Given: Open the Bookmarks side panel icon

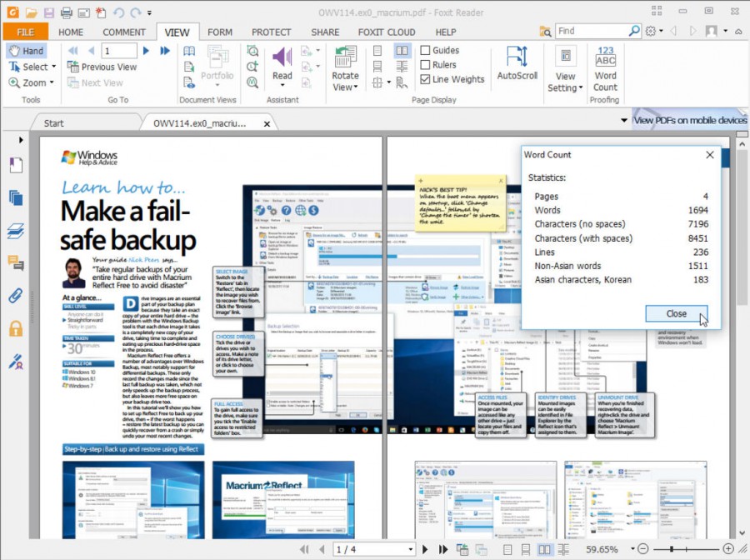Looking at the screenshot, I should 16,165.
